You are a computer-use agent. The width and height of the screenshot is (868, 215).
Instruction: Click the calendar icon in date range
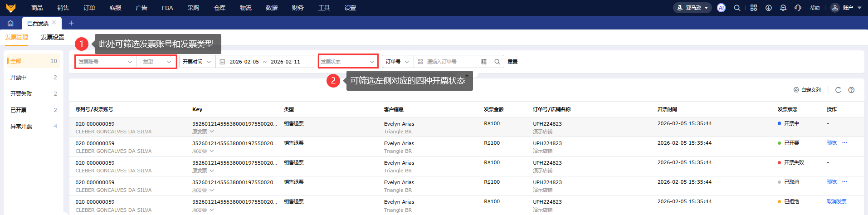[222, 62]
